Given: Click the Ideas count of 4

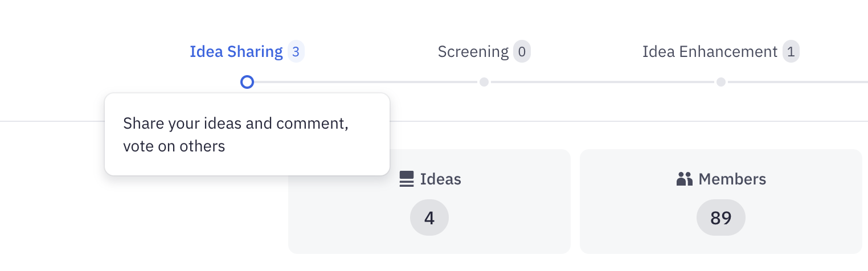Looking at the screenshot, I should (429, 217).
